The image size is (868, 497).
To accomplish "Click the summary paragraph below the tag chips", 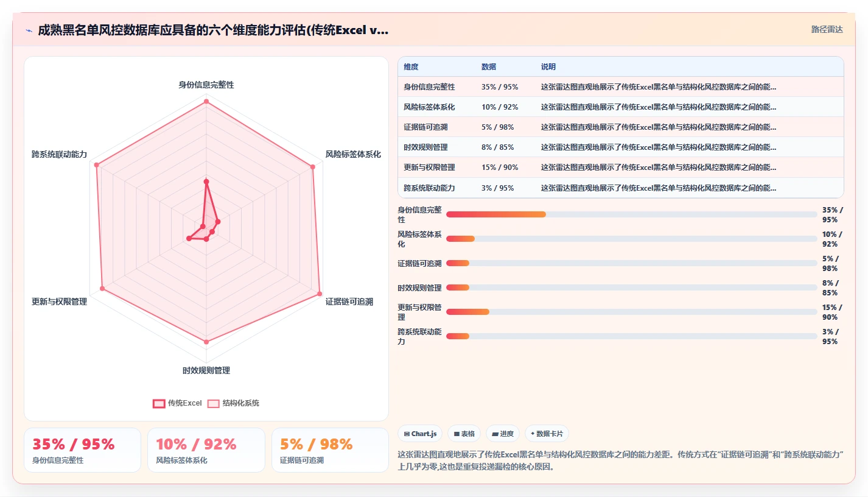I will [x=620, y=461].
